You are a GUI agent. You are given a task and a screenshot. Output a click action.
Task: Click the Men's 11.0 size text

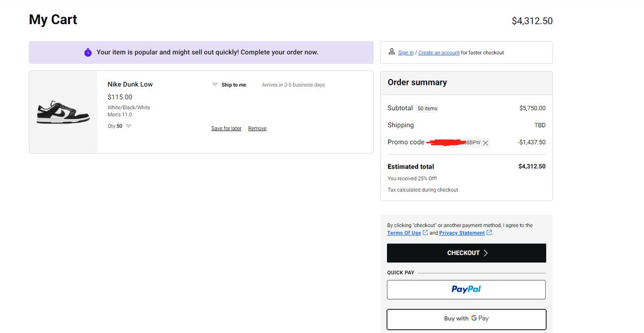click(x=120, y=114)
